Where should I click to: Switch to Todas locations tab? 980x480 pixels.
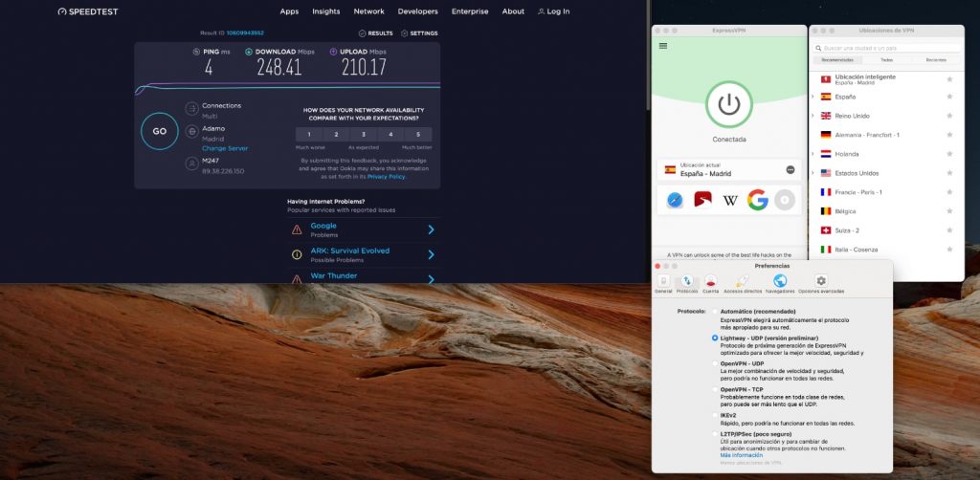886,60
